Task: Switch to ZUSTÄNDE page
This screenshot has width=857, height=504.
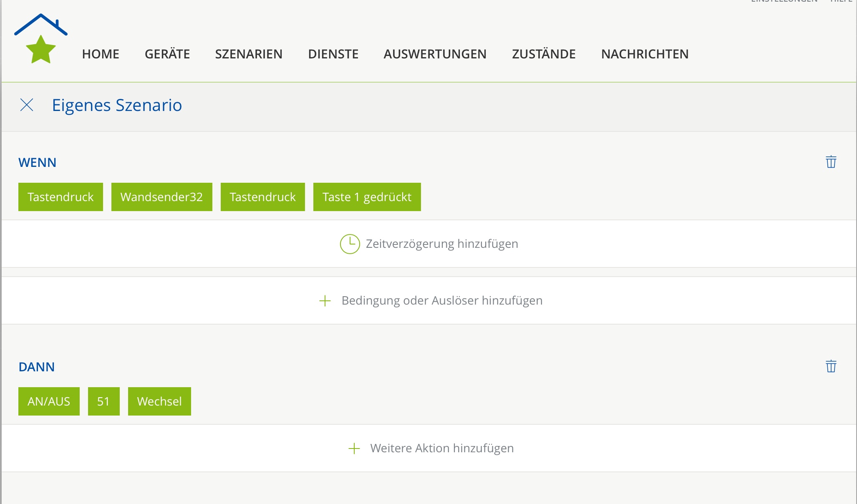Action: (544, 54)
